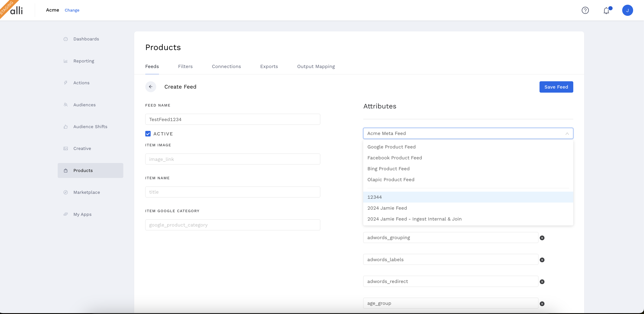Click the Save Feed button
This screenshot has width=644, height=314.
point(556,87)
